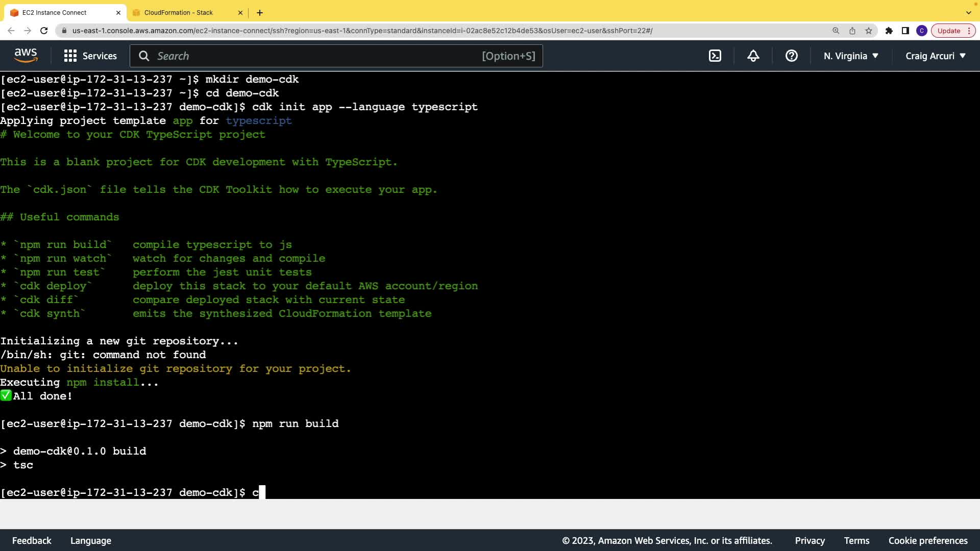Click the AWS logo home icon
This screenshot has height=551, width=980.
click(26, 56)
